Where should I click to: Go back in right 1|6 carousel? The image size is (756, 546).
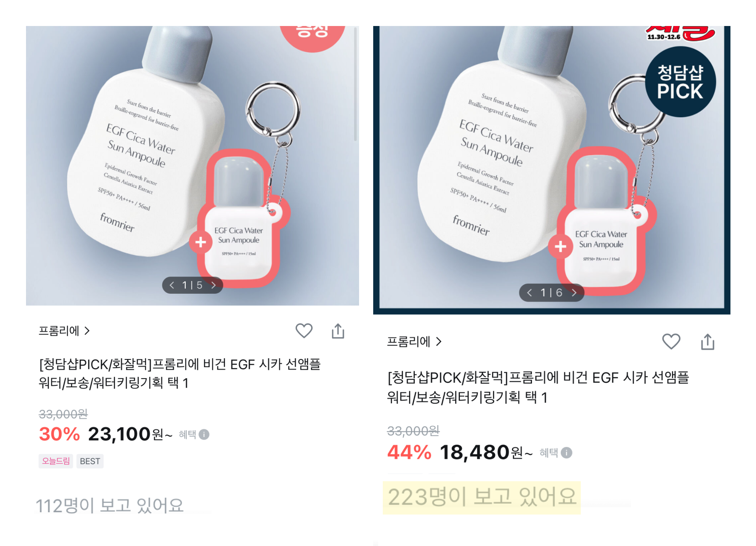pos(529,292)
